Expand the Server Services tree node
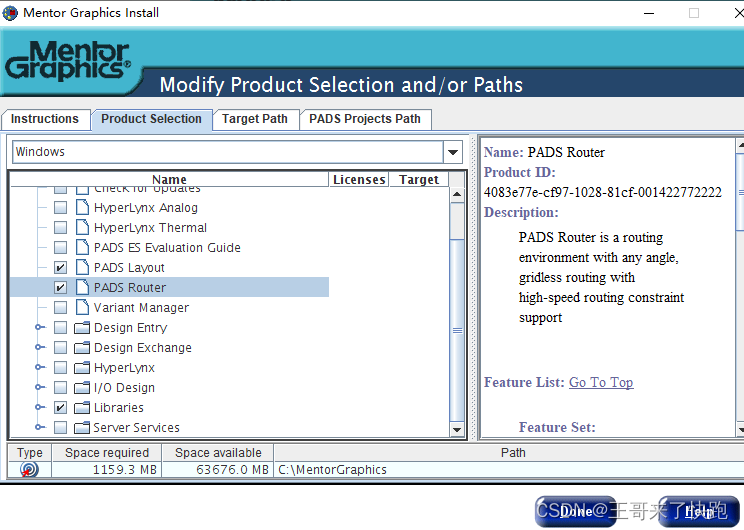The width and height of the screenshot is (744, 530). tap(40, 427)
